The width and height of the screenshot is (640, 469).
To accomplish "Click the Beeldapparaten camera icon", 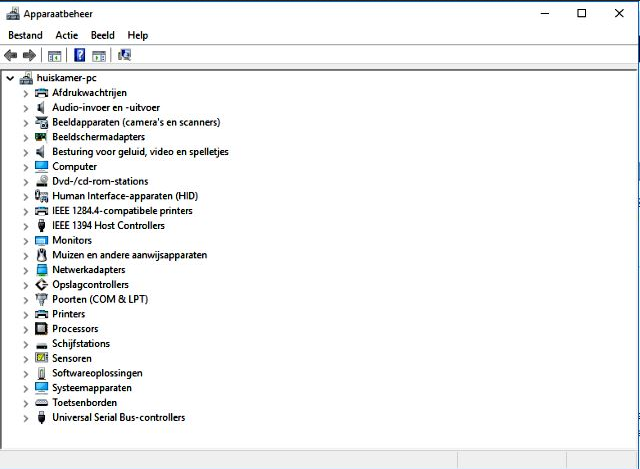I will (41, 122).
